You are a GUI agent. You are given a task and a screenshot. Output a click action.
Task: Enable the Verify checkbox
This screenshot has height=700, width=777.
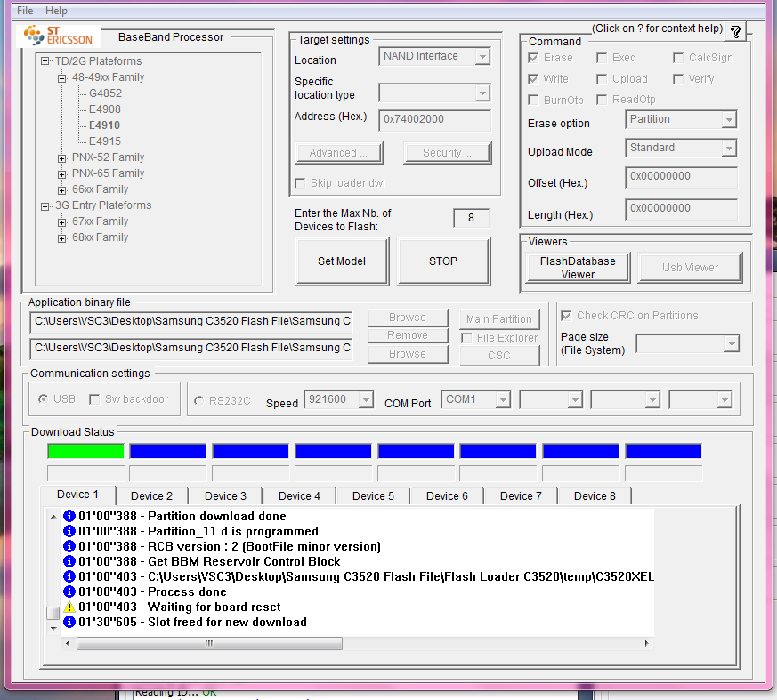pos(678,79)
